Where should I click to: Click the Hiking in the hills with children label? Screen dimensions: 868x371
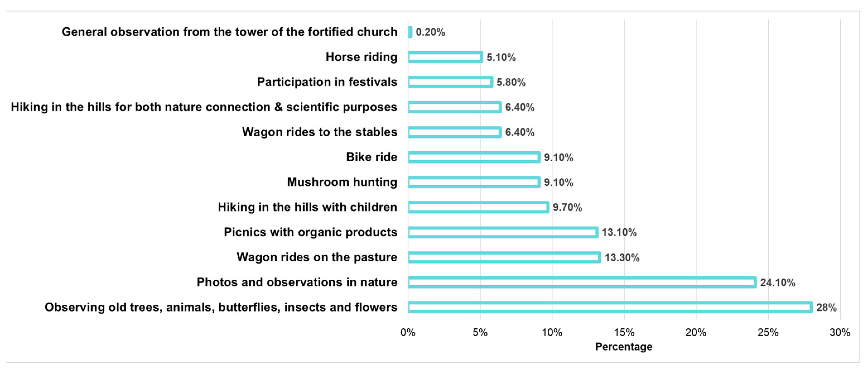coord(307,207)
